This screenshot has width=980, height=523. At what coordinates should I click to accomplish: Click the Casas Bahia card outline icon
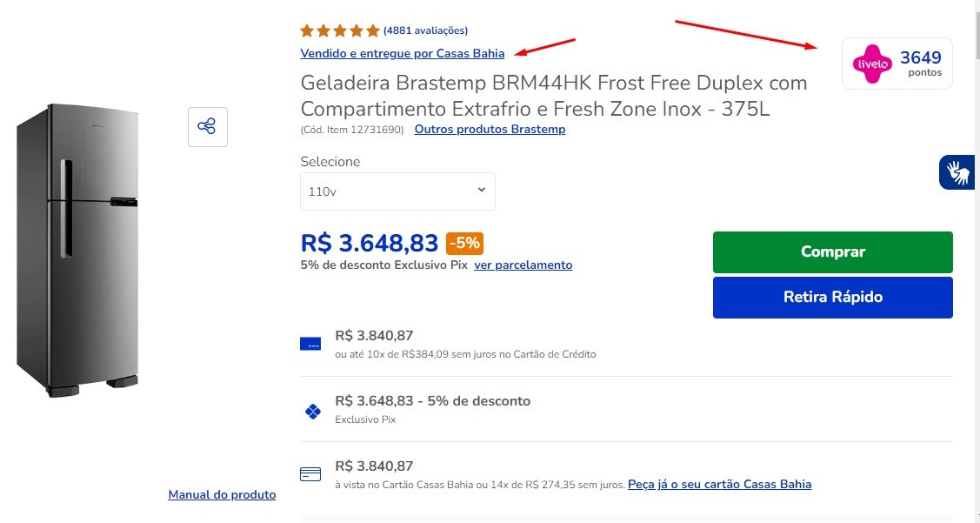(310, 474)
